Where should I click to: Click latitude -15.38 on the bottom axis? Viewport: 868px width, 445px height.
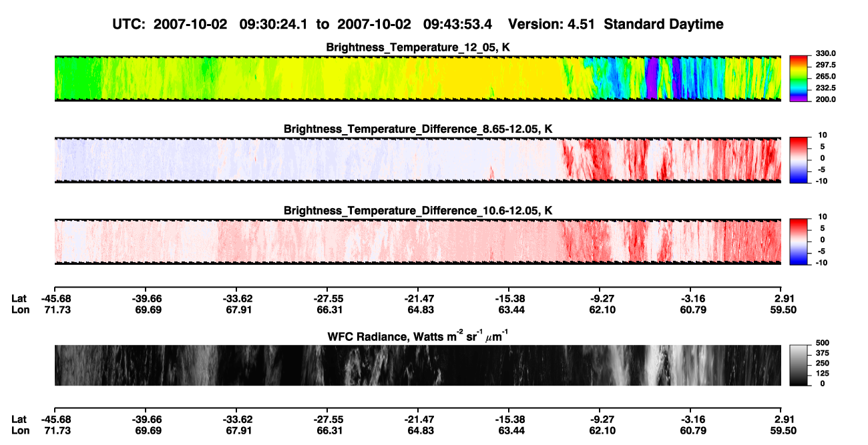click(x=509, y=419)
